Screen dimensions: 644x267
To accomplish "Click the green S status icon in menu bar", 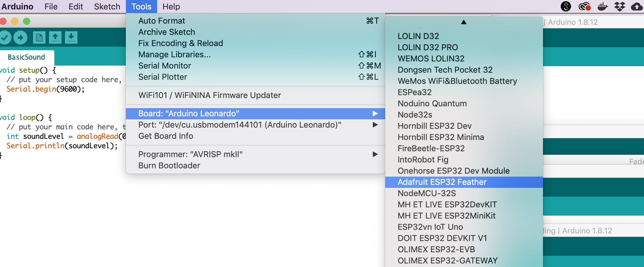I will point(566,6).
